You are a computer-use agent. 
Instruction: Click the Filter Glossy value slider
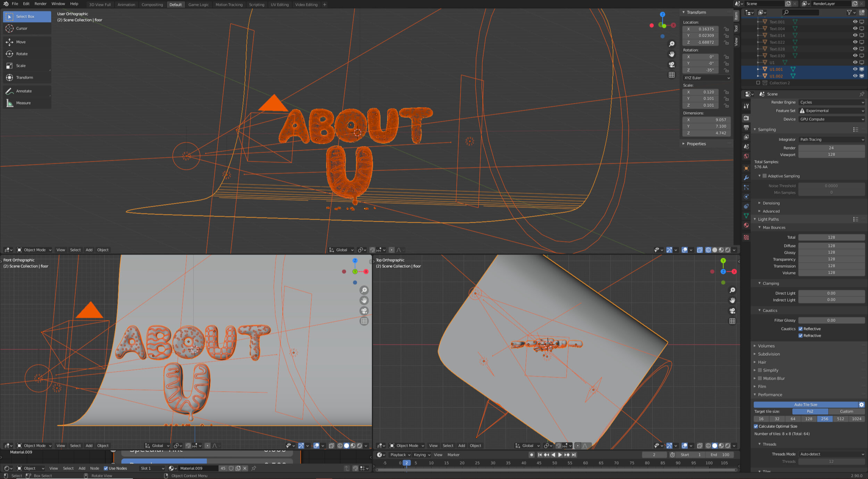pos(831,320)
